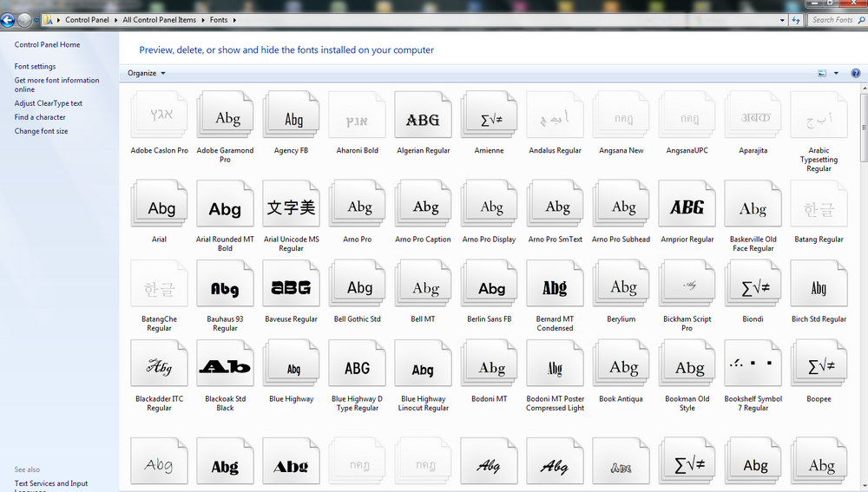868x492 pixels.
Task: Select the Arno Pro font icon
Action: tap(357, 203)
